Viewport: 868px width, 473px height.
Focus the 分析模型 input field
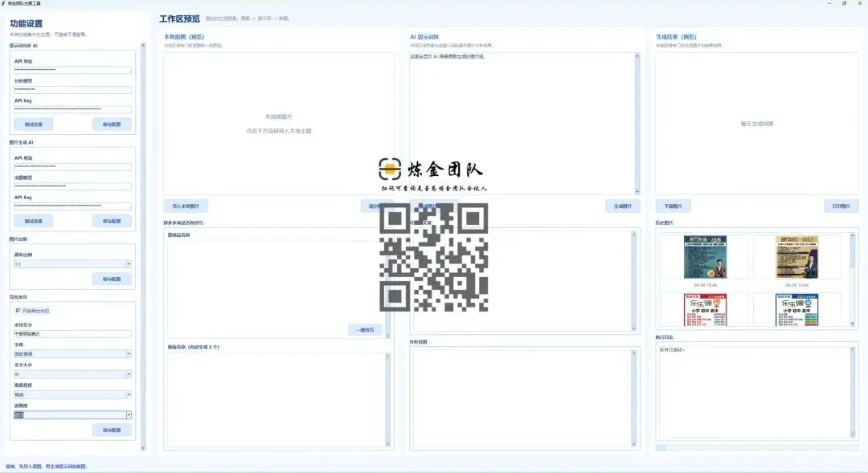pos(72,90)
